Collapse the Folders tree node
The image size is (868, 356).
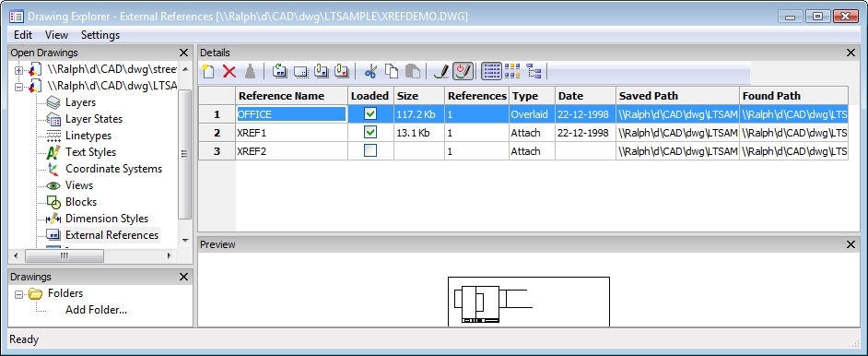point(18,294)
